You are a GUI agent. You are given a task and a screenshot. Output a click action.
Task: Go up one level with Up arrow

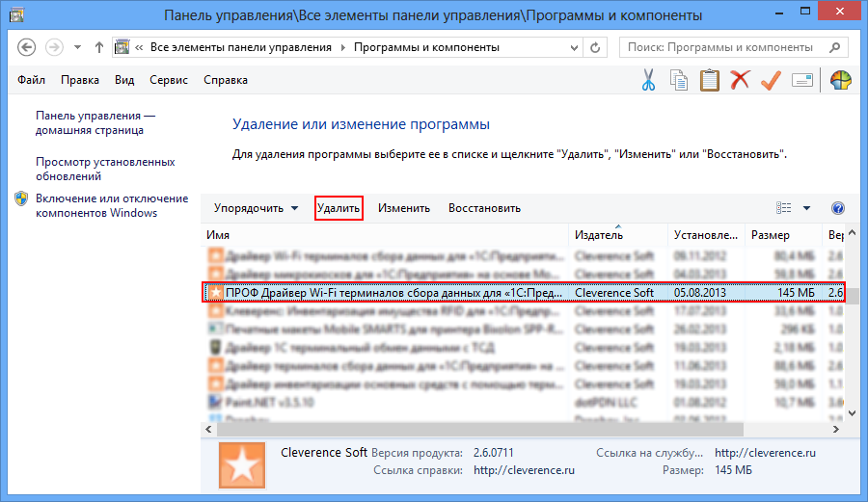point(99,47)
